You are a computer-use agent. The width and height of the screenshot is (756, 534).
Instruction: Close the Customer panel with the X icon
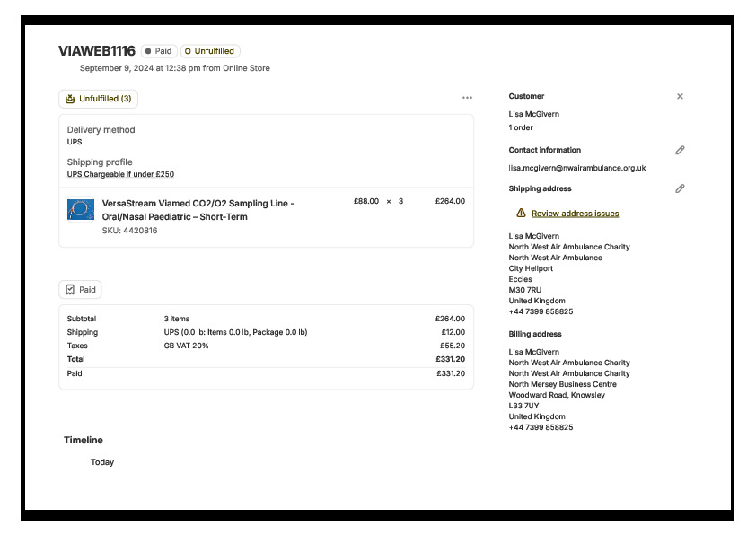[x=680, y=96]
